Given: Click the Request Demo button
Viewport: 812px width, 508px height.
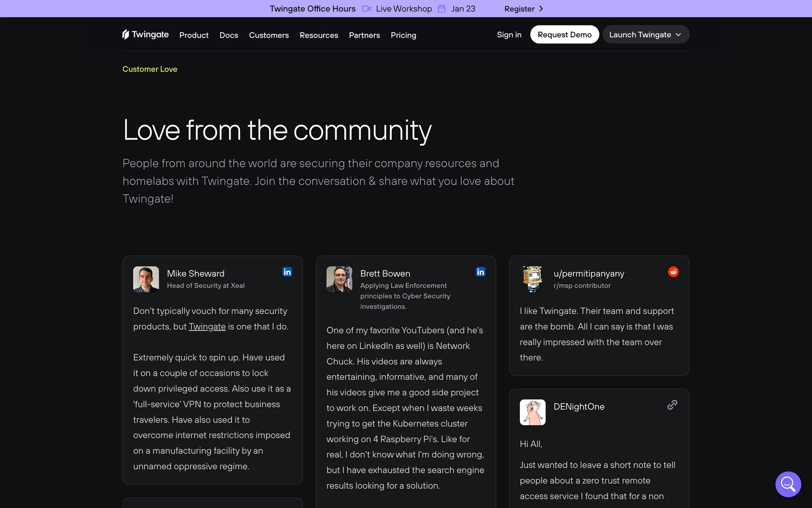Looking at the screenshot, I should coord(564,35).
